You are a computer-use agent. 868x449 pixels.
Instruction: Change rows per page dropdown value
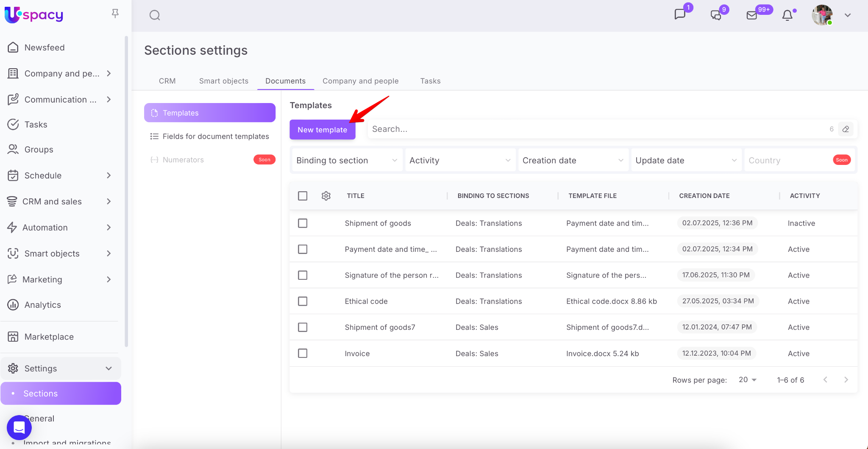[748, 379]
